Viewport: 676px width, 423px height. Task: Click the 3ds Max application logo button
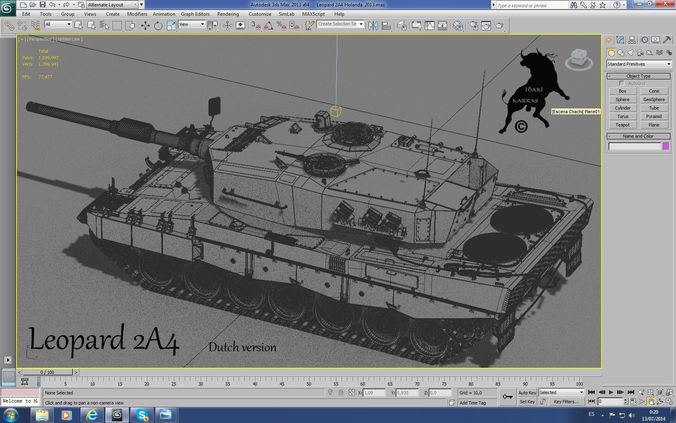[7, 7]
